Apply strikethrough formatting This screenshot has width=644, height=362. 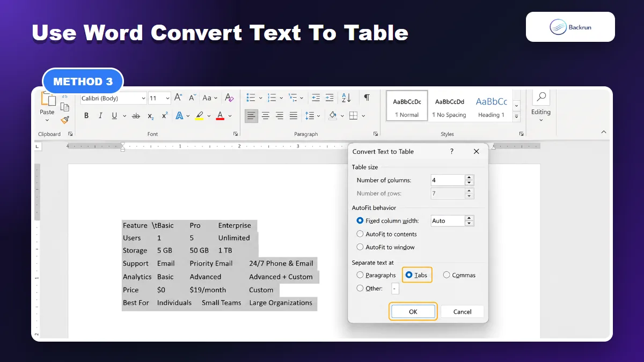point(136,115)
